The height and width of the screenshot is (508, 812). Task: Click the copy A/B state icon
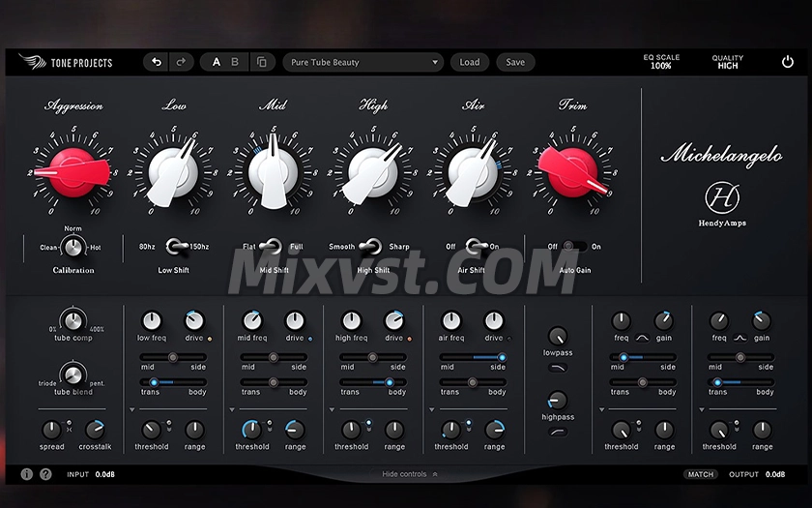coord(261,62)
